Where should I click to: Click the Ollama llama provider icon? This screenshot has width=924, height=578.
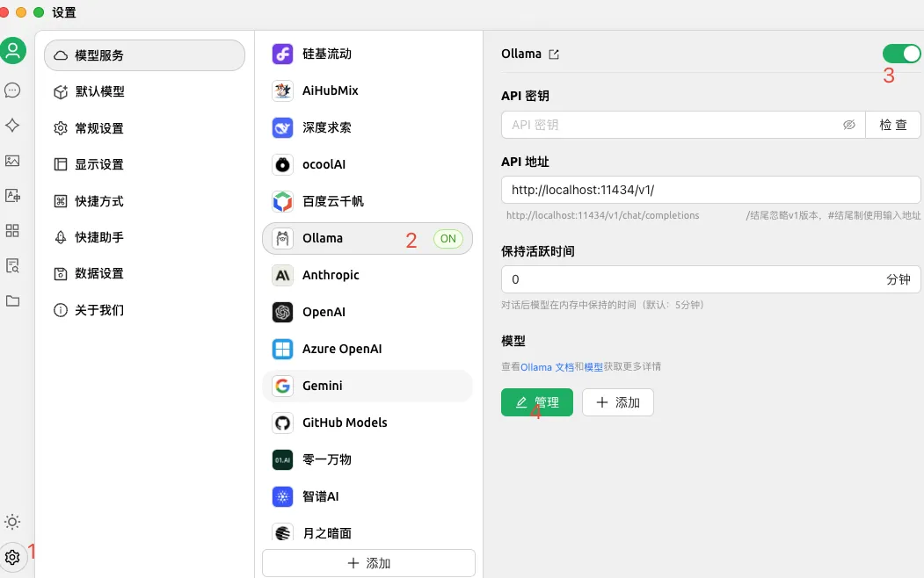pyautogui.click(x=283, y=238)
